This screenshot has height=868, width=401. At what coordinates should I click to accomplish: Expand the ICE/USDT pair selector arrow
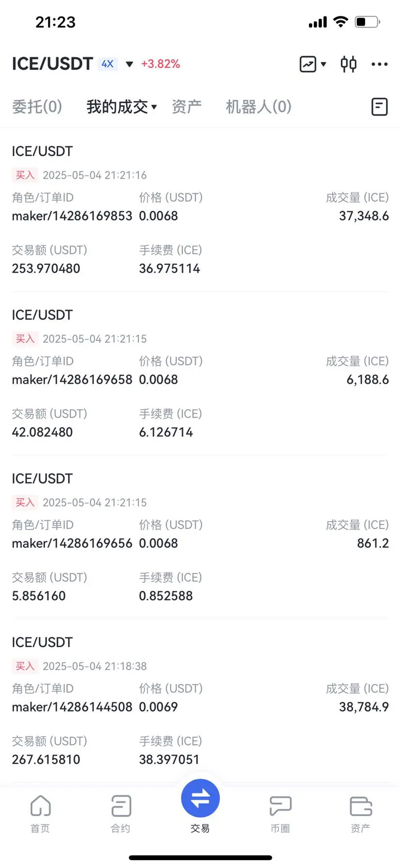[129, 64]
